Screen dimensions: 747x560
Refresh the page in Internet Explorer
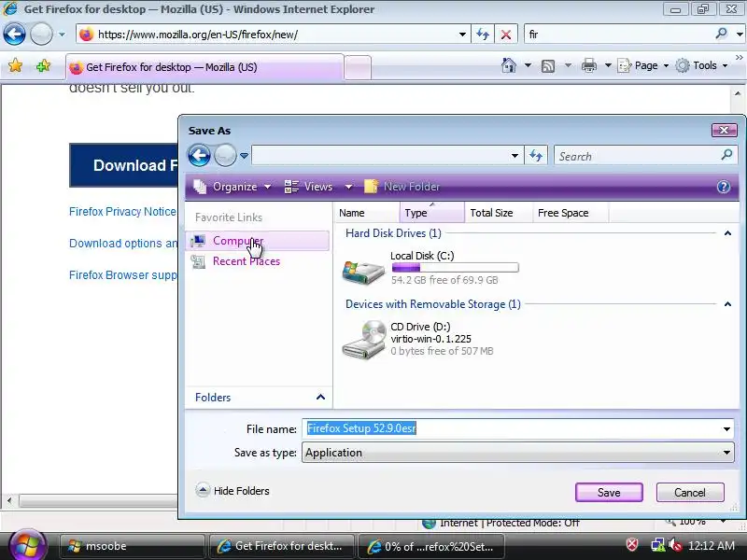483,35
